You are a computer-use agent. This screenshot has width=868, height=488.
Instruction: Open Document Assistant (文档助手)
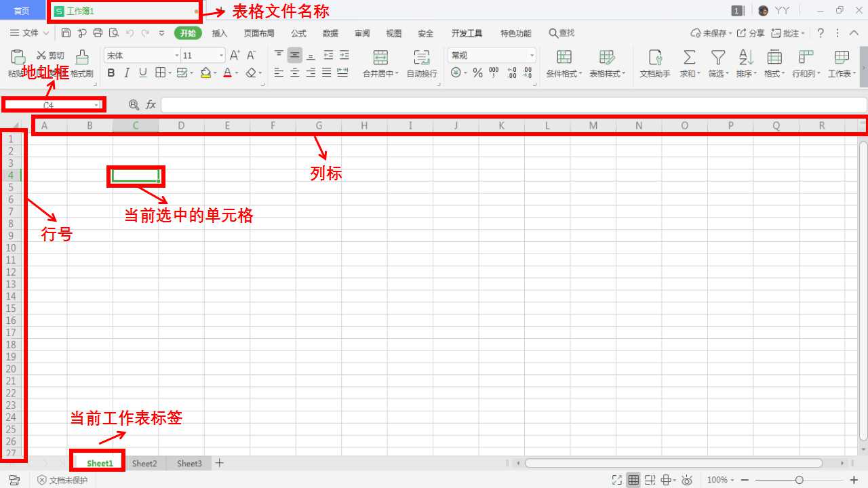[655, 63]
